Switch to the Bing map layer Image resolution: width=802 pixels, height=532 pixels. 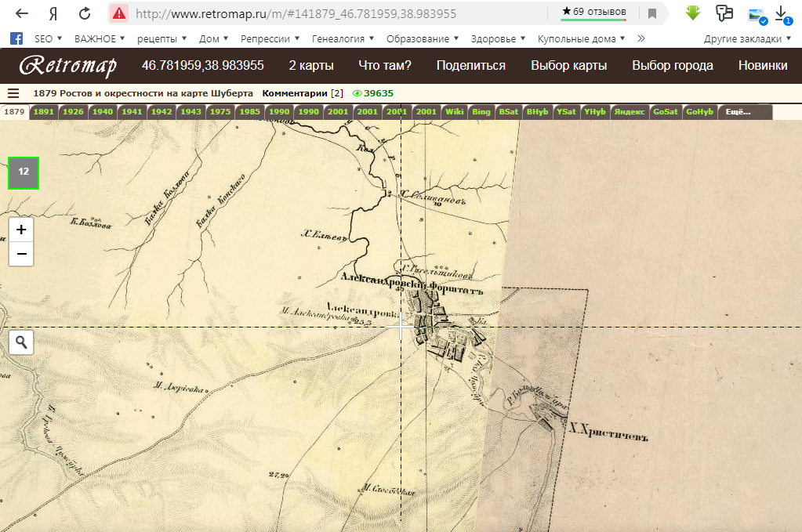481,112
